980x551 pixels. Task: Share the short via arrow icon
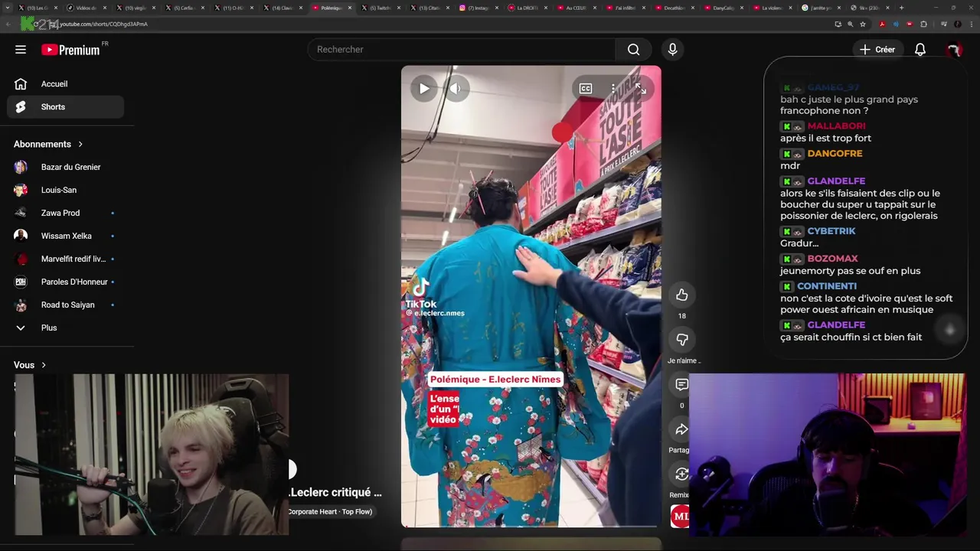coord(681,429)
